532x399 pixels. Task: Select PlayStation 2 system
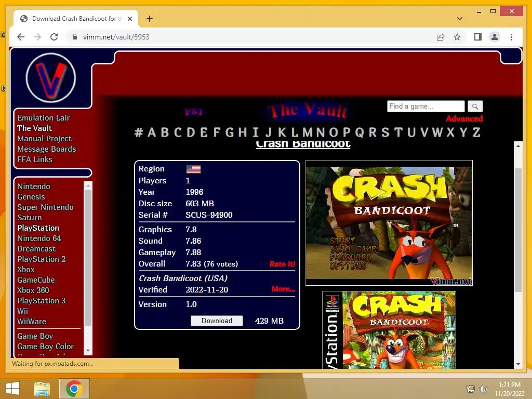[42, 259]
